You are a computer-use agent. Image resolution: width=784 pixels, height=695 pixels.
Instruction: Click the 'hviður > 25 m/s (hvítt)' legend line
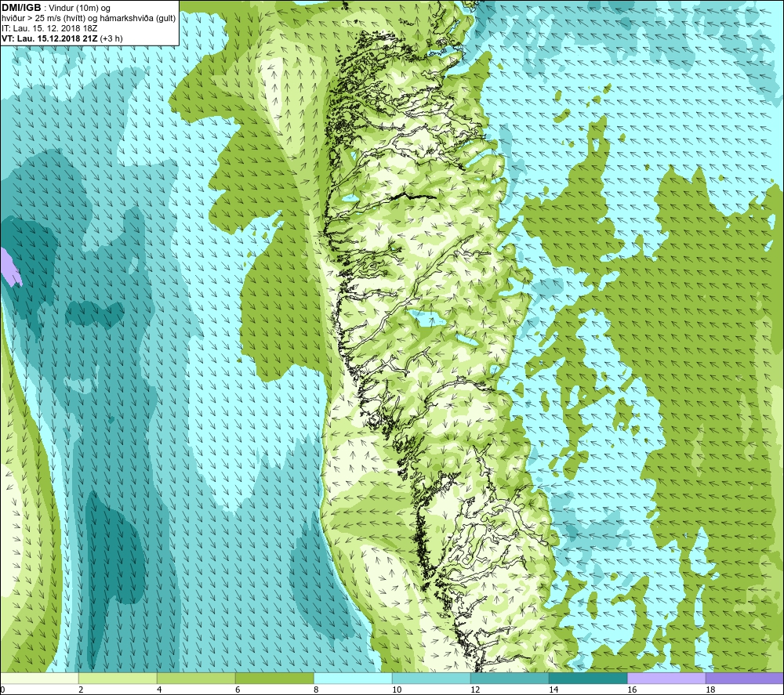click(45, 19)
